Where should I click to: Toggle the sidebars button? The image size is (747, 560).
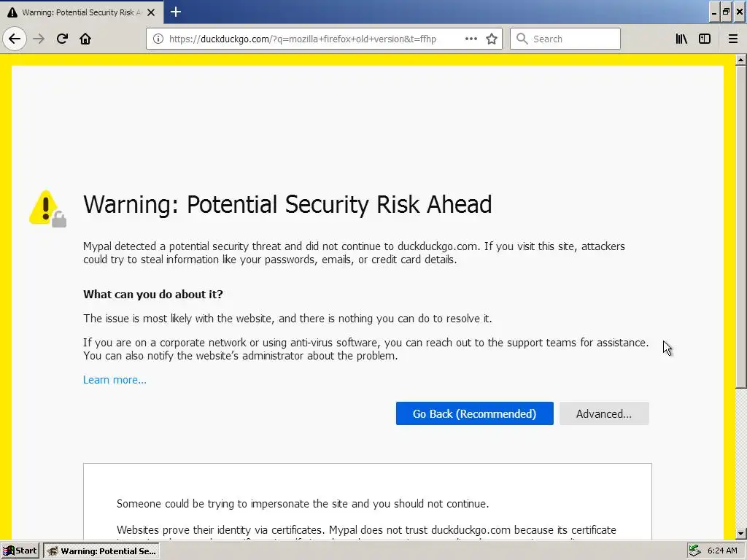(x=705, y=39)
